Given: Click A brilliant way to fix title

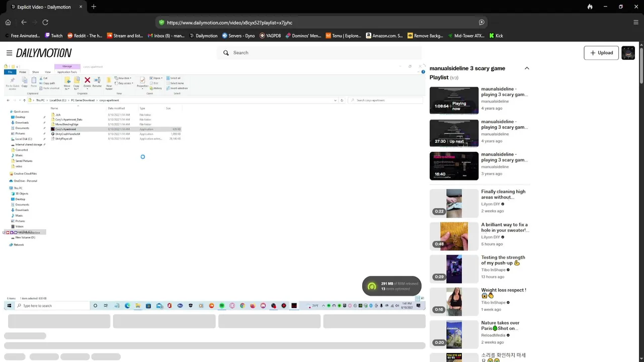Looking at the screenshot, I should pyautogui.click(x=505, y=227).
